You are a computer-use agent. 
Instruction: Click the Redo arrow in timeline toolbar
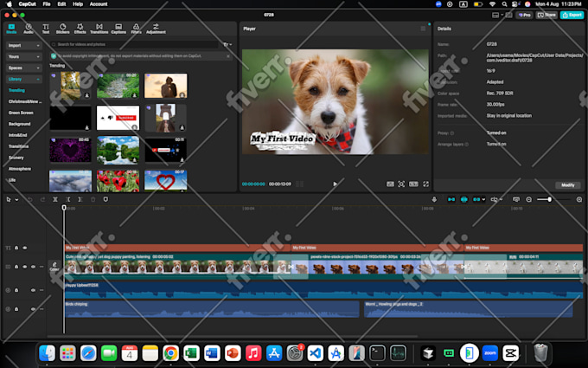tap(42, 199)
